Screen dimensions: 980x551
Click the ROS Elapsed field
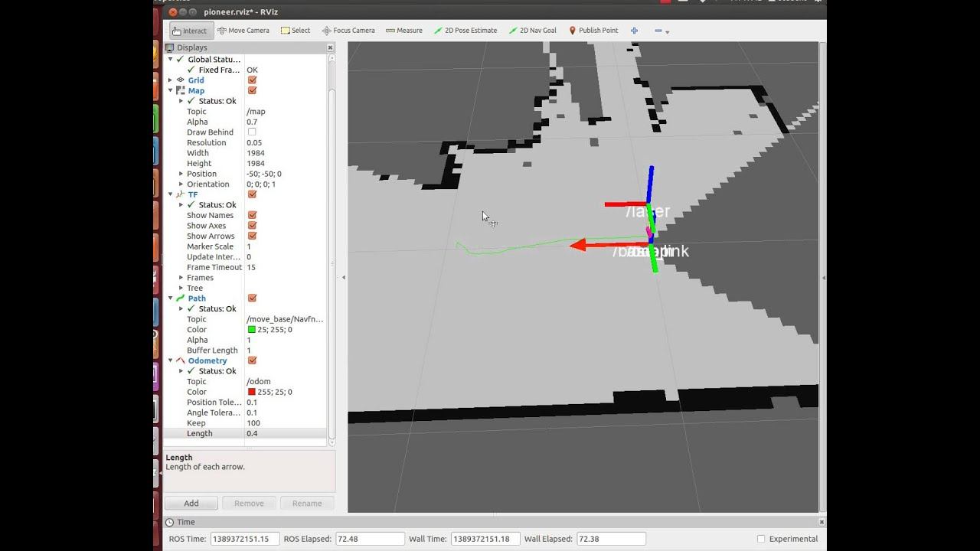pyautogui.click(x=369, y=539)
